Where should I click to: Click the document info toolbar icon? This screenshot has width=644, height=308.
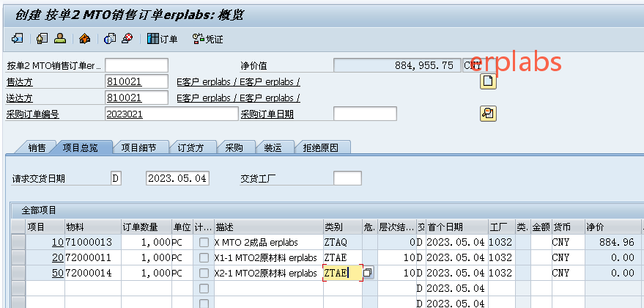click(110, 39)
